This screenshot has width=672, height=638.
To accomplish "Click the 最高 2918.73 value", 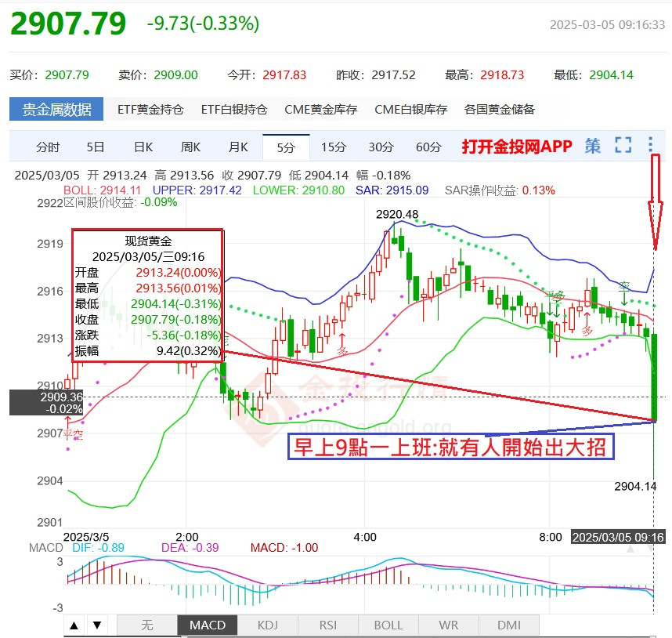I will [x=502, y=75].
